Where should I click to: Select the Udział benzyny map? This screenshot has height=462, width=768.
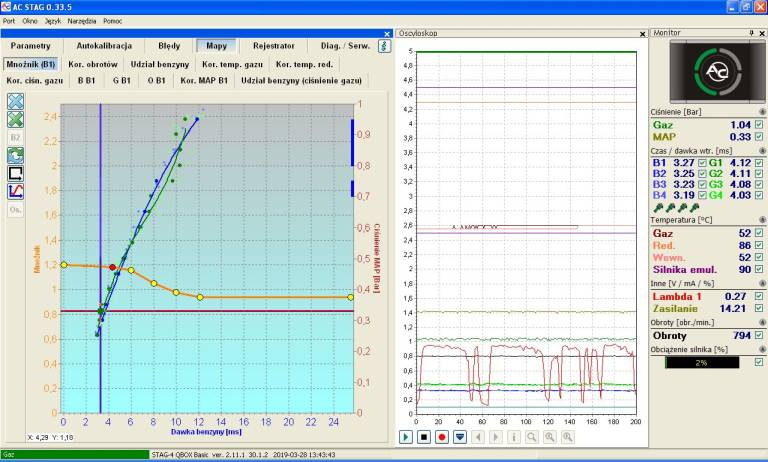[160, 64]
